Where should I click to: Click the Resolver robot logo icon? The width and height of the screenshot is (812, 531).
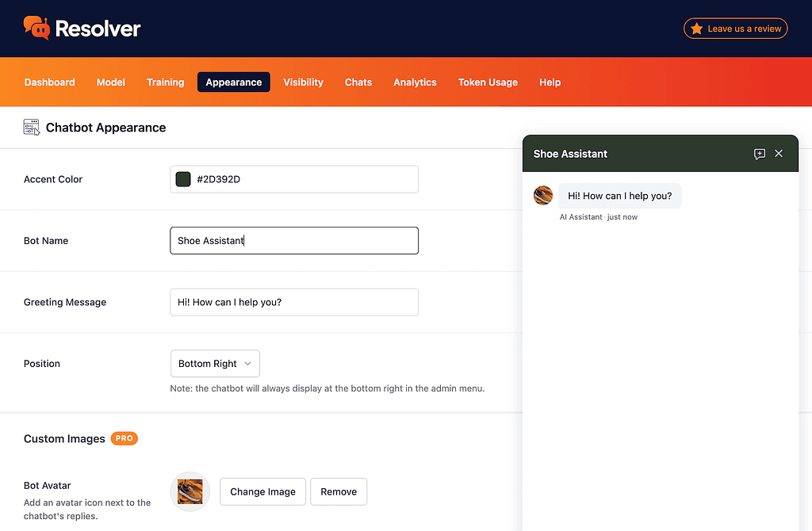36,28
